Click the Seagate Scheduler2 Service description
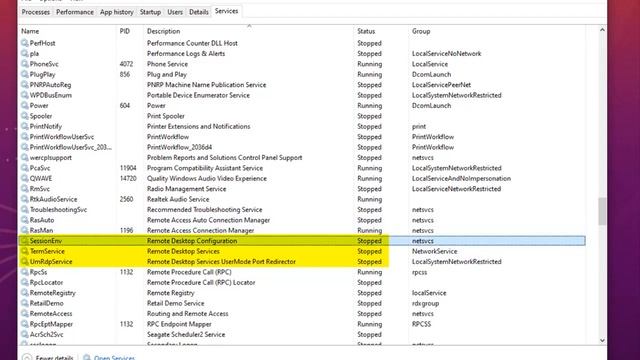This screenshot has height=360, width=640. click(x=186, y=334)
